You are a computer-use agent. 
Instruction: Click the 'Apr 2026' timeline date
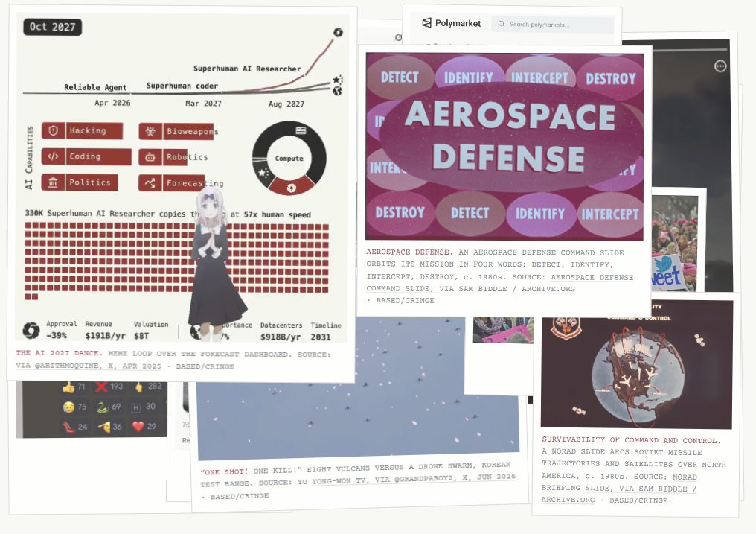tap(112, 103)
